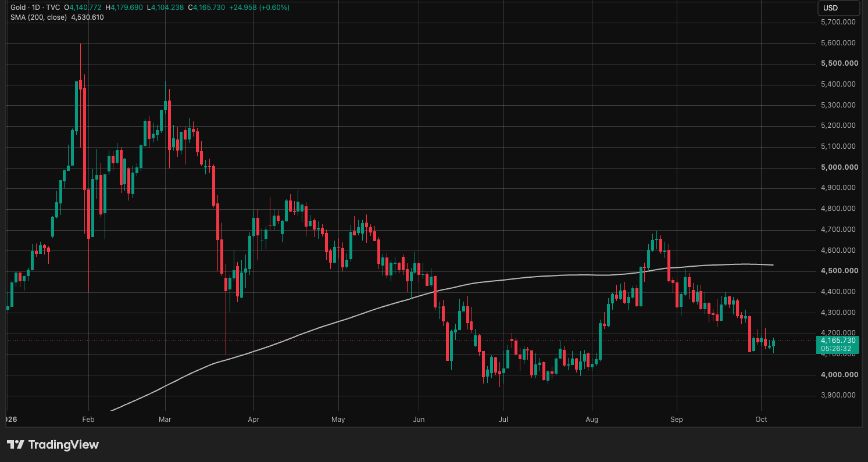
Task: Click the 4,600.000 price axis label
Action: (837, 250)
